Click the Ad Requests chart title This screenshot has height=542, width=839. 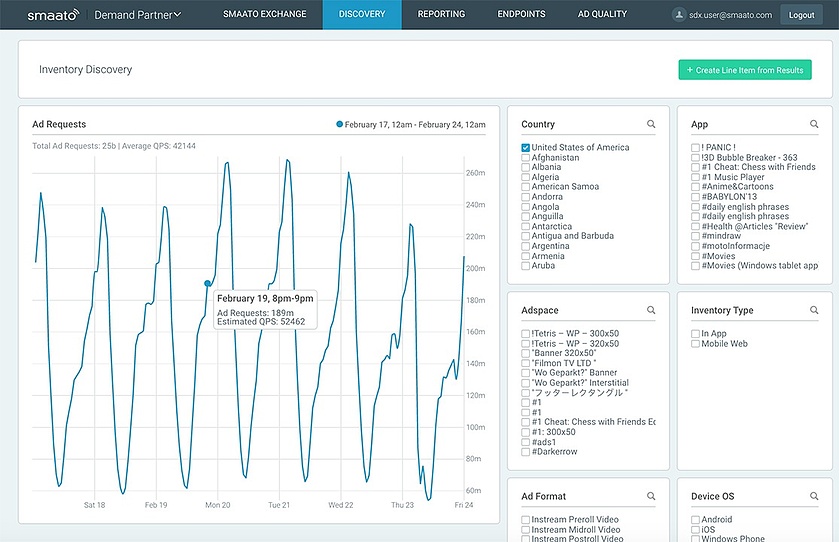[59, 124]
